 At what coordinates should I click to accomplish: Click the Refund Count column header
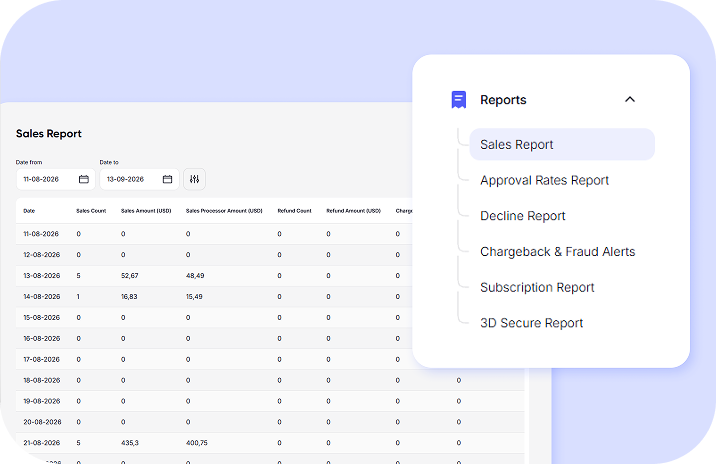click(x=295, y=211)
